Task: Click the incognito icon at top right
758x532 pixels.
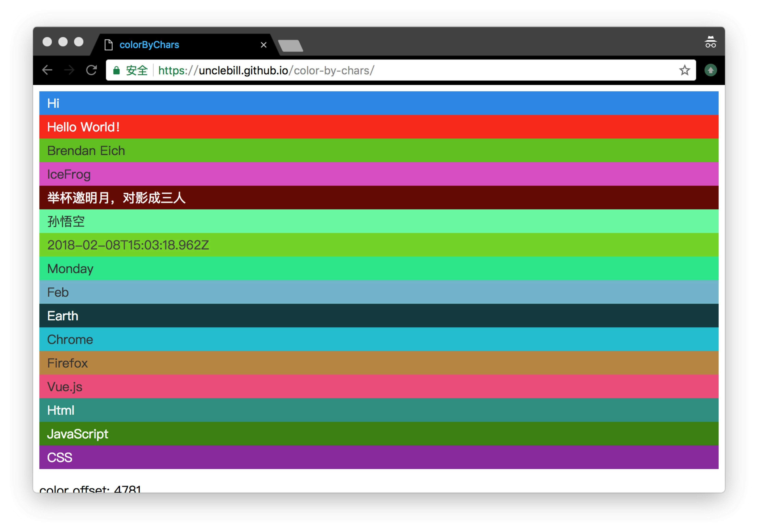Action: pos(710,42)
